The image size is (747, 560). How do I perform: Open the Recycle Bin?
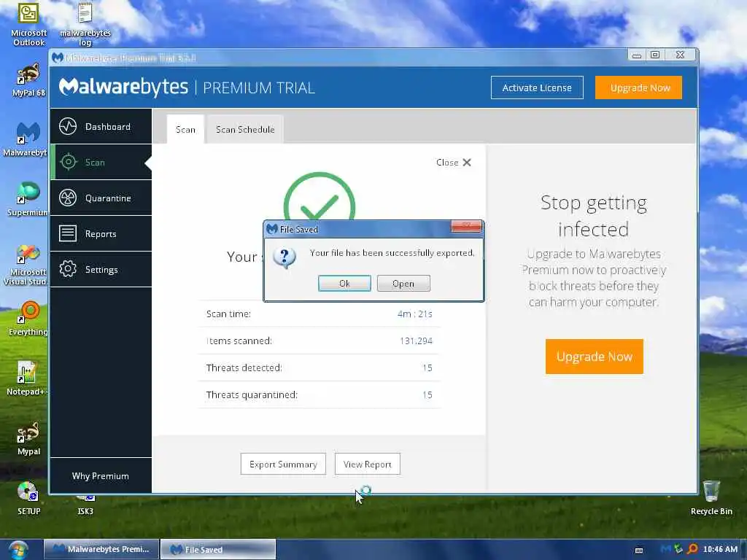coord(711,498)
